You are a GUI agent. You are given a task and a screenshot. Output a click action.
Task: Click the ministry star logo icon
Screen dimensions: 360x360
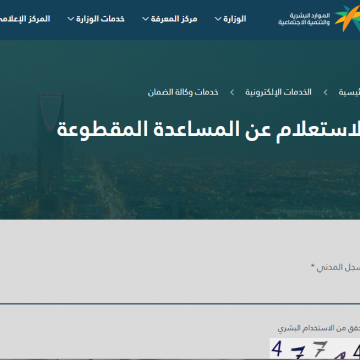[x=348, y=18]
